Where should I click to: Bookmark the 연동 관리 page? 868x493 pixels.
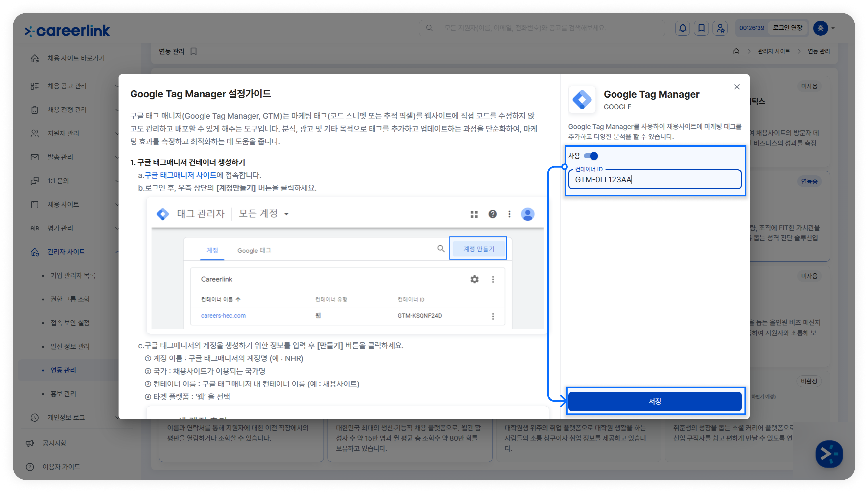pyautogui.click(x=194, y=51)
